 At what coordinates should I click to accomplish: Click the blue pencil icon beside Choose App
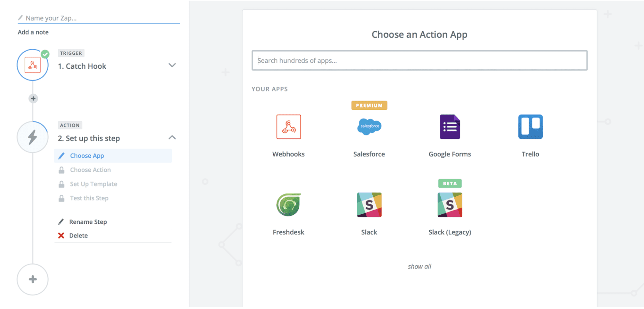tap(61, 156)
